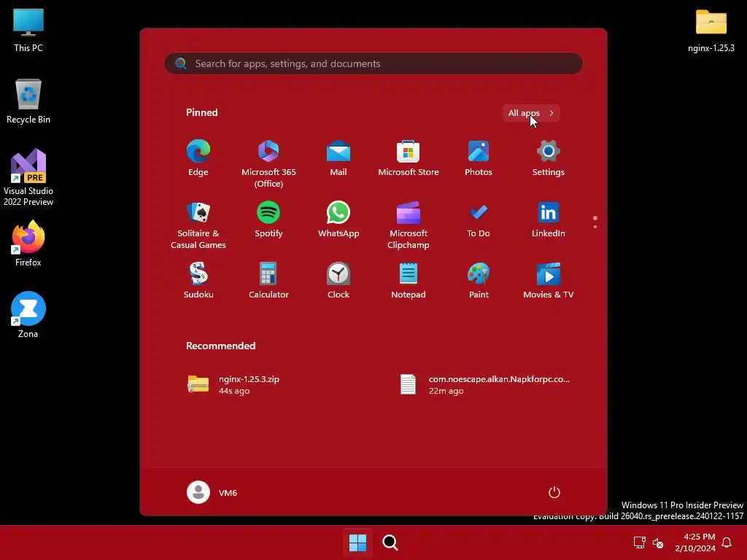Open the To Do app
This screenshot has height=560, width=747.
point(479,220)
